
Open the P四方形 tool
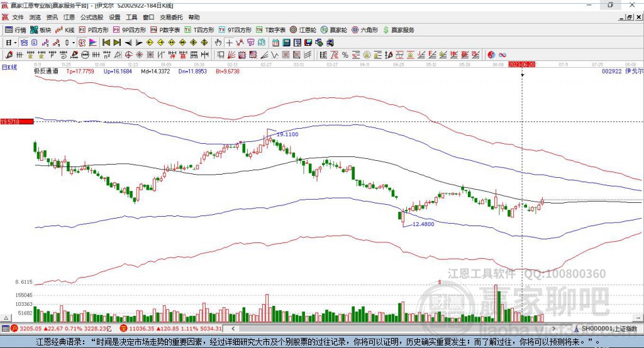(x=94, y=30)
